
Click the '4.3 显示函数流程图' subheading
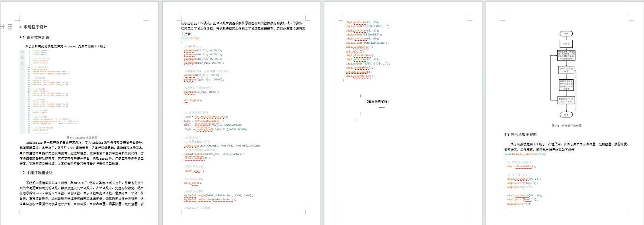tap(520, 135)
